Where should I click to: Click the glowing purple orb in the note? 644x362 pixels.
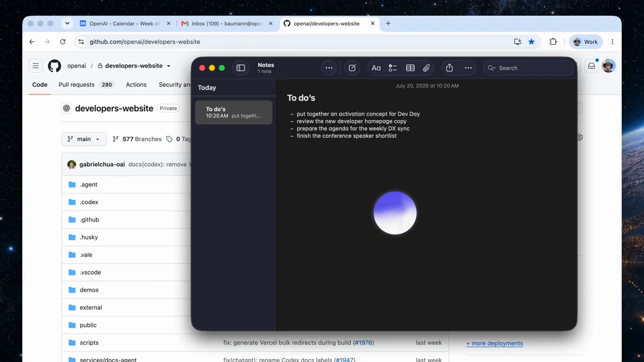click(x=395, y=213)
